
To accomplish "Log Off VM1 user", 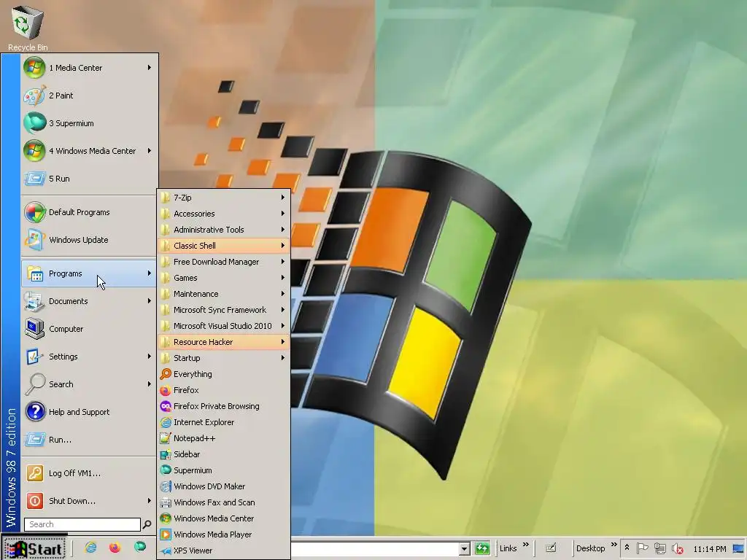I will 89,472.
